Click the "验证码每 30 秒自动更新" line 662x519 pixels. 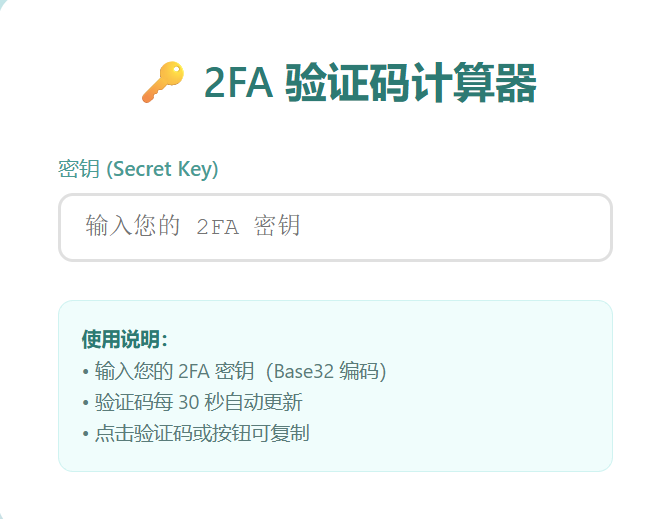[198, 403]
